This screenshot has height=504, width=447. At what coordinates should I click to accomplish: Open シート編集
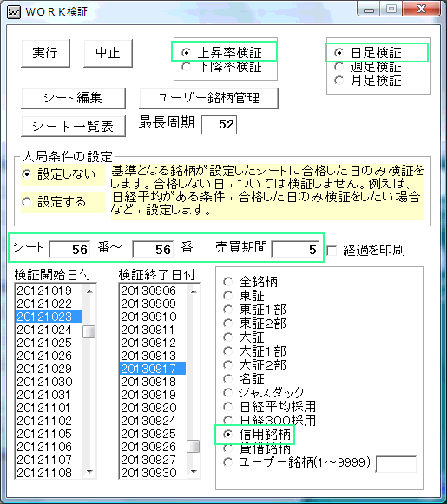click(x=73, y=98)
